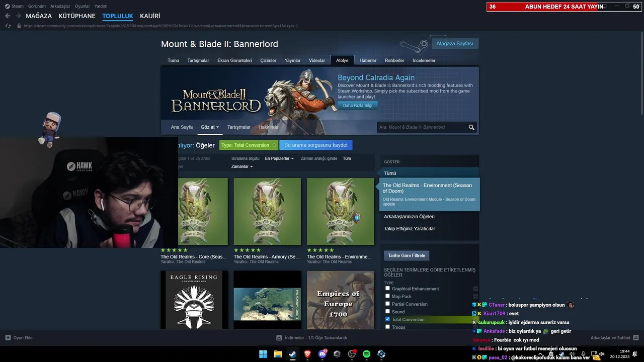Open the Eagle Rising mod thumbnail

click(194, 300)
